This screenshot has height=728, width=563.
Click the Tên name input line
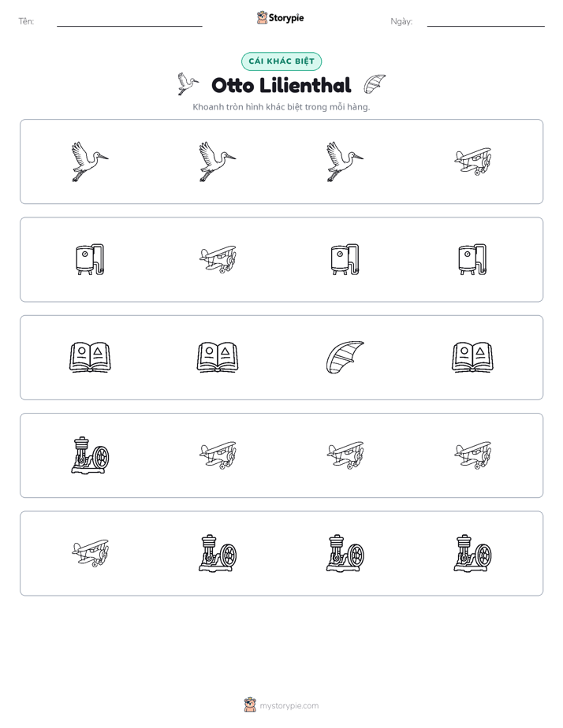(x=129, y=22)
